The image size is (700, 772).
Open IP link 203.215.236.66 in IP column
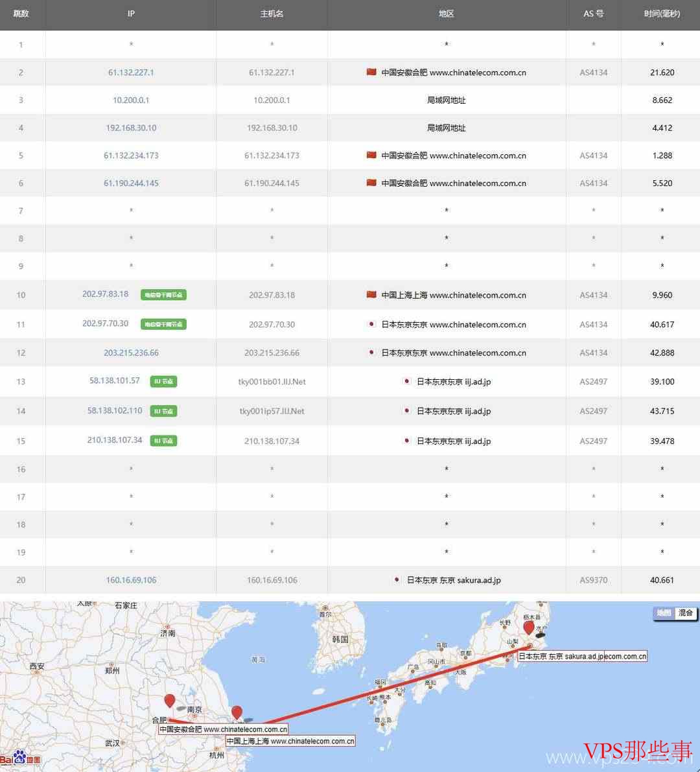click(131, 353)
